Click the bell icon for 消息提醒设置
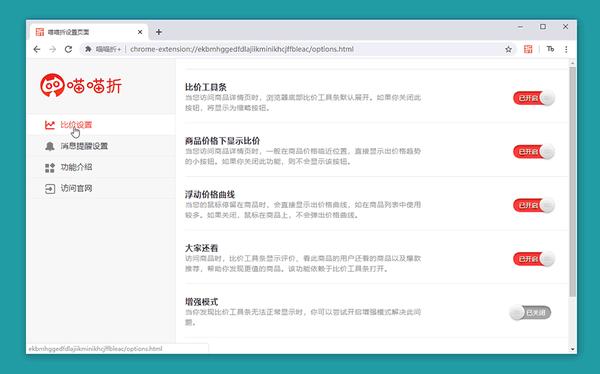The image size is (600, 374). click(x=50, y=146)
